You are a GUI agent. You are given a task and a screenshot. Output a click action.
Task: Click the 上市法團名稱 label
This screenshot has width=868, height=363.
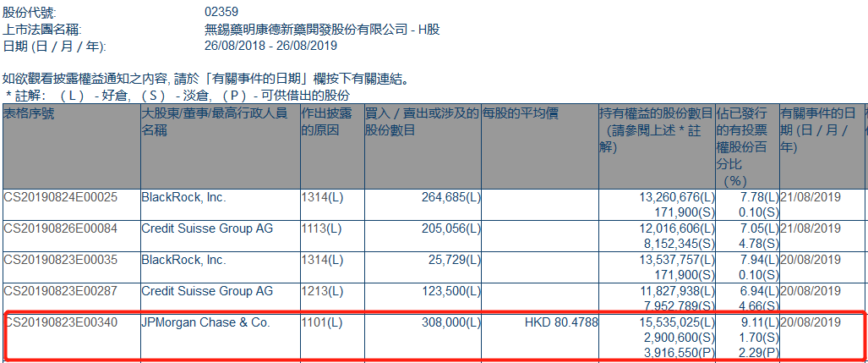pyautogui.click(x=42, y=30)
